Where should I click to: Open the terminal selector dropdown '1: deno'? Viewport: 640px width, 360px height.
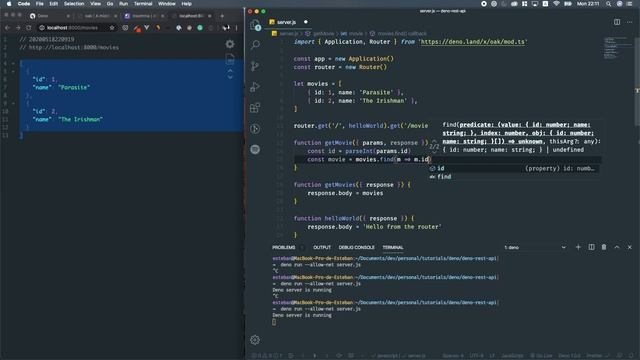tap(535, 247)
